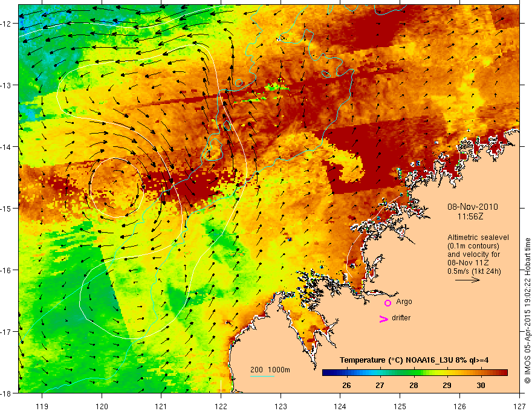The height and width of the screenshot is (411, 532).
Task: Click the magenta Argo circle legend symbol
Action: point(388,303)
